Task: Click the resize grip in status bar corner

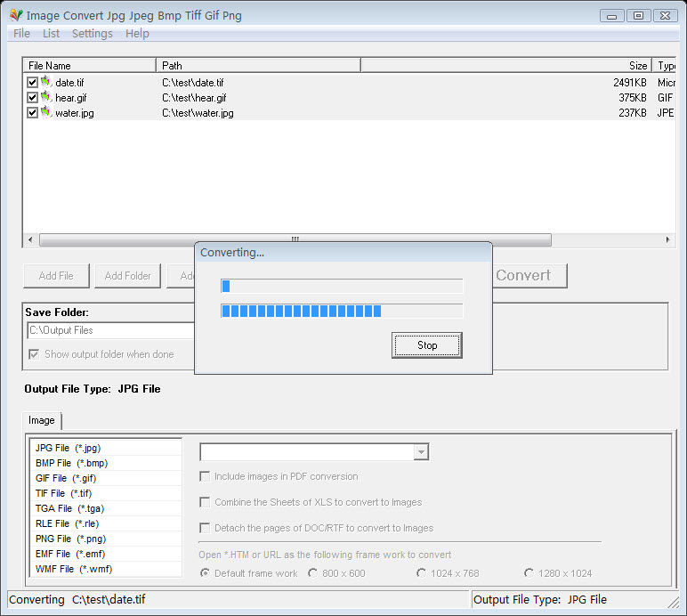Action: [674, 603]
